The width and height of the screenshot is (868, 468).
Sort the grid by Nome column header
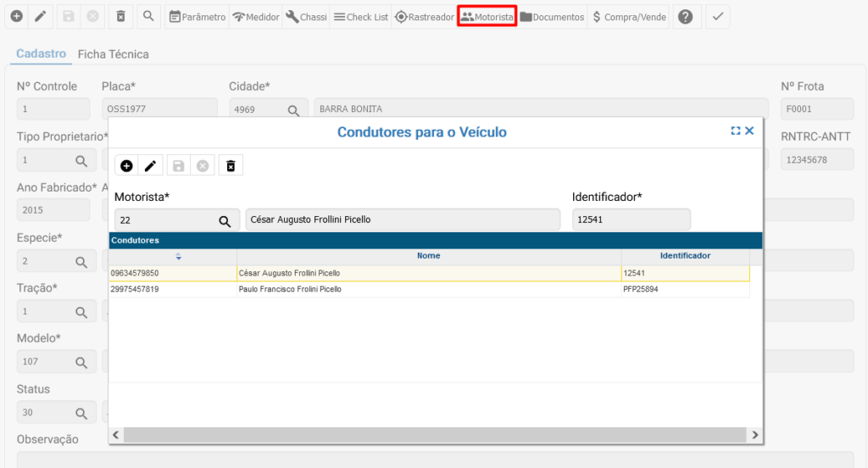coord(428,256)
